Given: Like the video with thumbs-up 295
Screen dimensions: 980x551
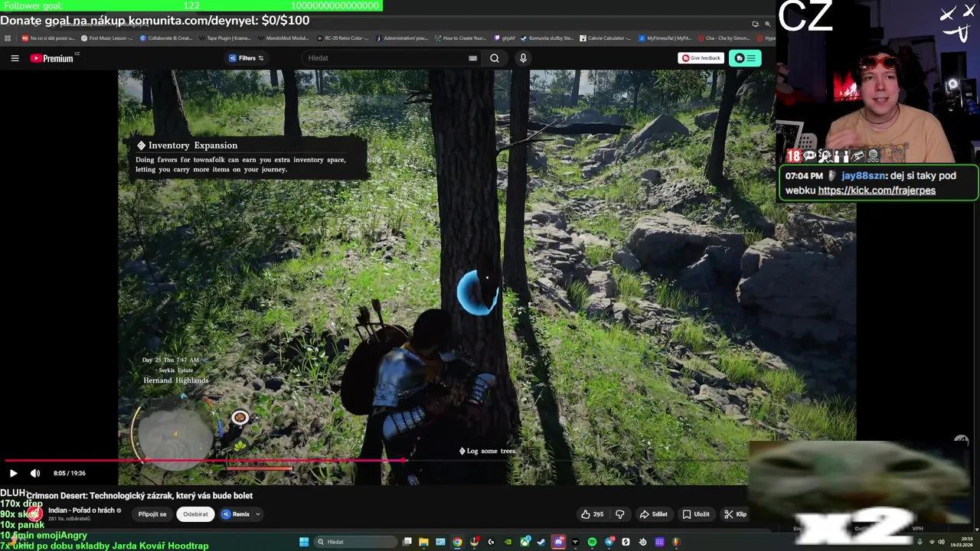Looking at the screenshot, I should tap(592, 514).
